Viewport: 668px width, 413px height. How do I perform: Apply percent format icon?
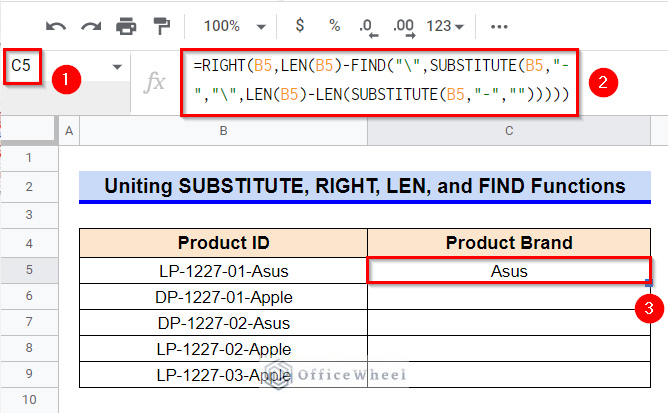point(334,26)
